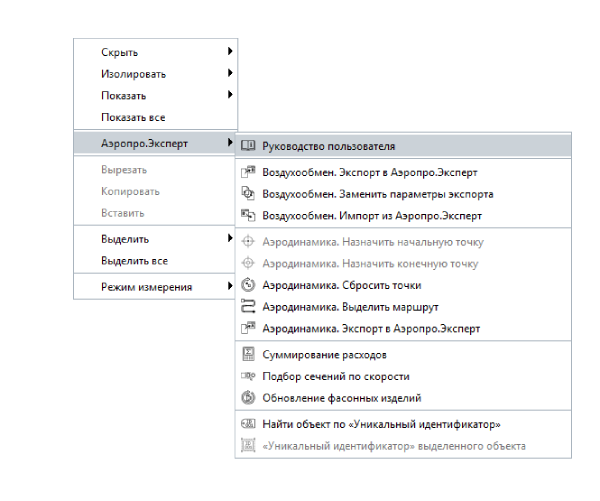Choose Выделить все menu entry
The width and height of the screenshot is (600, 501).
click(x=134, y=261)
